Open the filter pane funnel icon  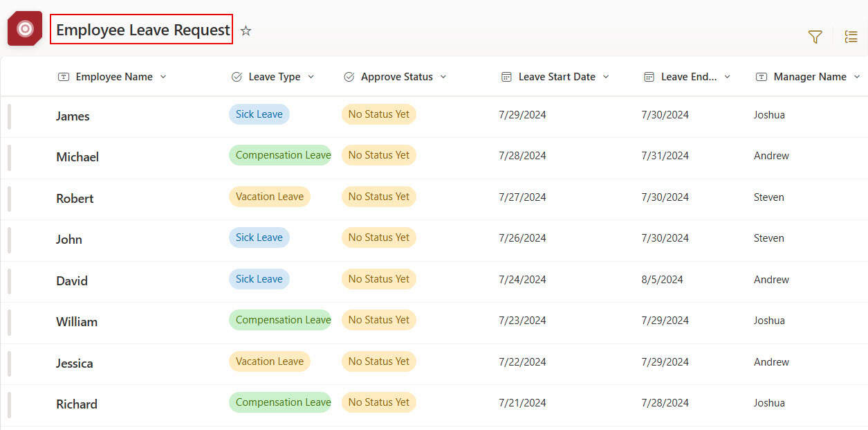[815, 37]
